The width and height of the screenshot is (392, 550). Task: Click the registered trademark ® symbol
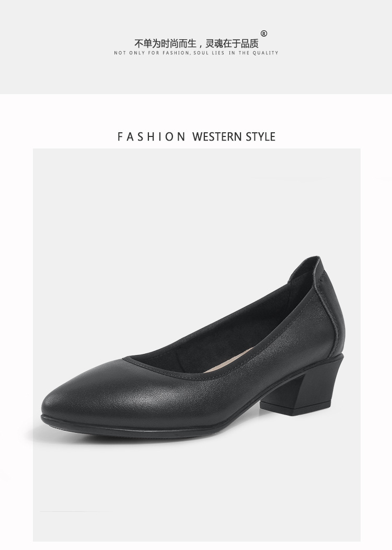[x=263, y=33]
